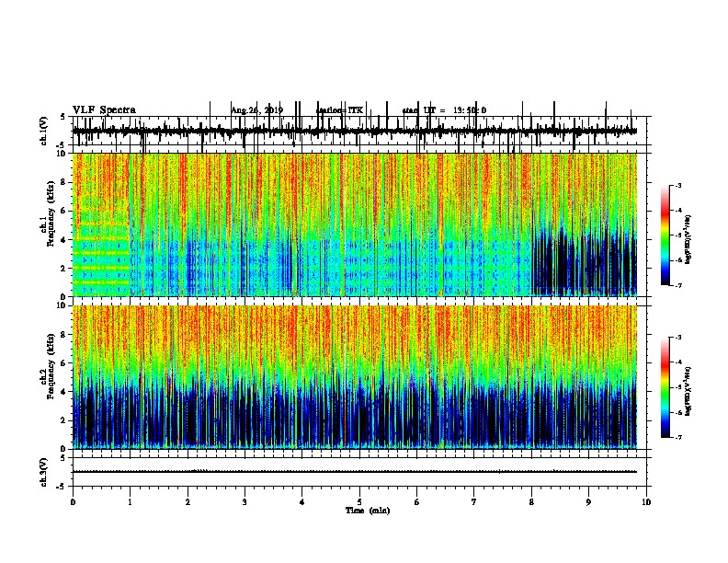728x563 pixels.
Task: Click time axis tick label "10"
Action: click(x=646, y=502)
